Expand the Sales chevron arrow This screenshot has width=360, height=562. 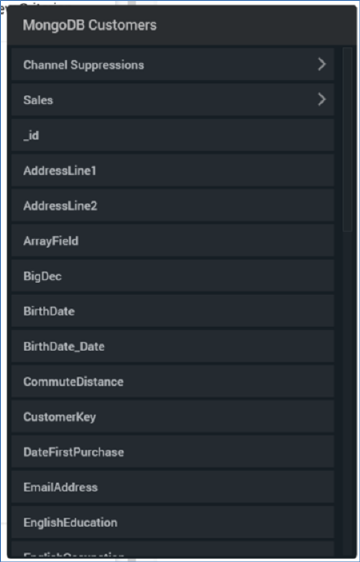(322, 100)
